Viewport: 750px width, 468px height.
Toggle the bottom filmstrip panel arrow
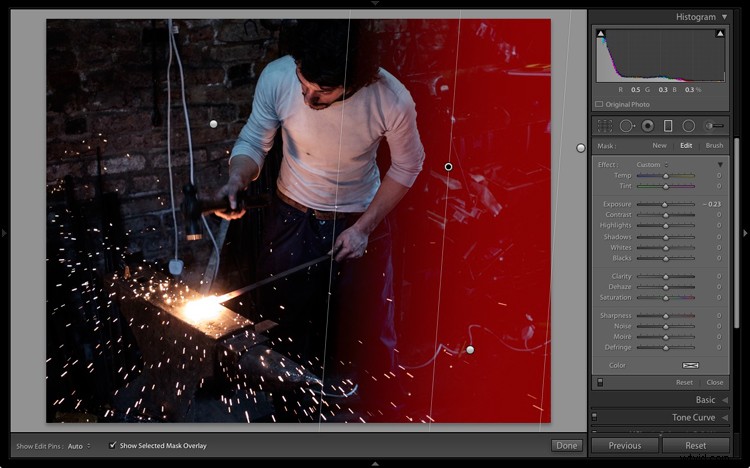point(375,464)
